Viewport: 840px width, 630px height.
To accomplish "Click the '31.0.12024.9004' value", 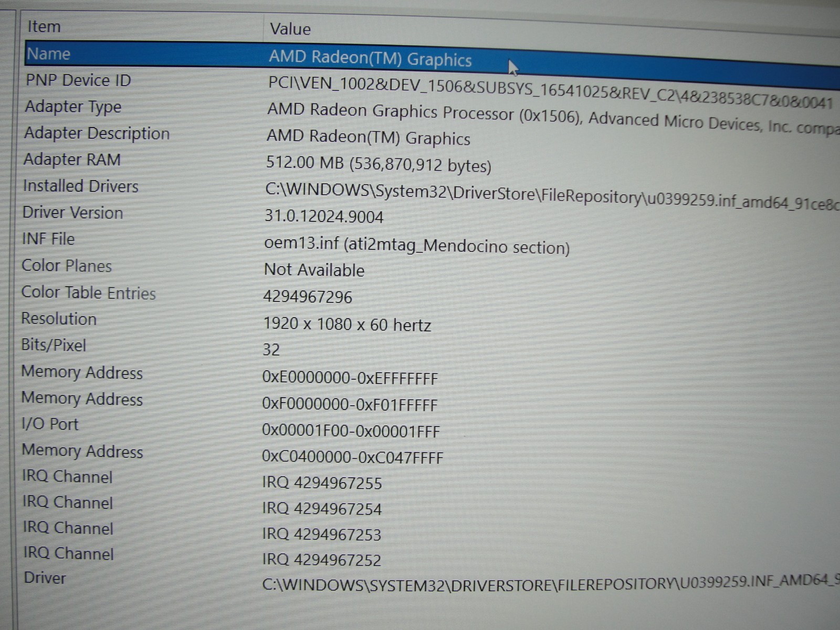I will tap(324, 216).
